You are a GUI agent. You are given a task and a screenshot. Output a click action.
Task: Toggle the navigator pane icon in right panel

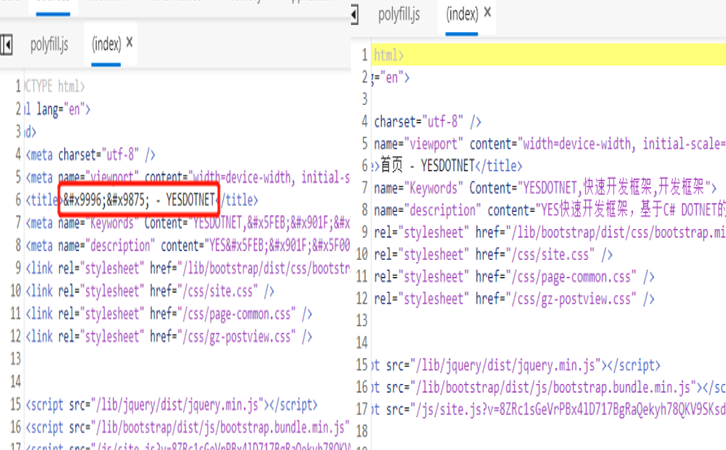[x=354, y=14]
